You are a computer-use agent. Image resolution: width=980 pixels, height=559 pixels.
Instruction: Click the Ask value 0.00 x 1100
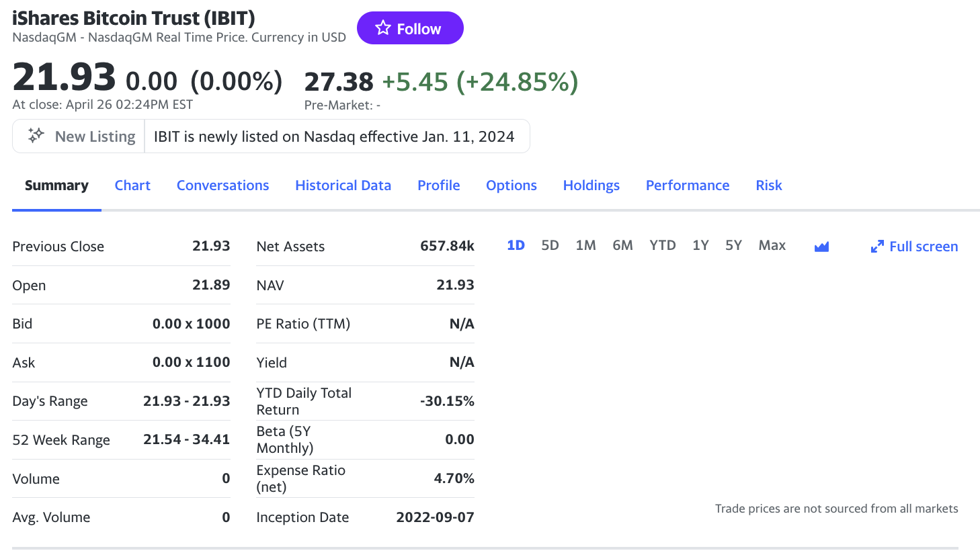coord(192,362)
